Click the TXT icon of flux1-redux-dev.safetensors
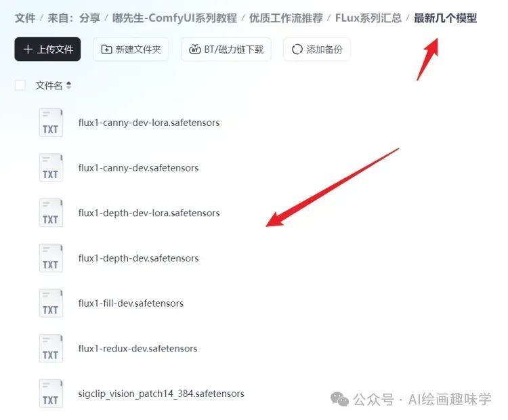The height and width of the screenshot is (420, 508). [x=51, y=348]
